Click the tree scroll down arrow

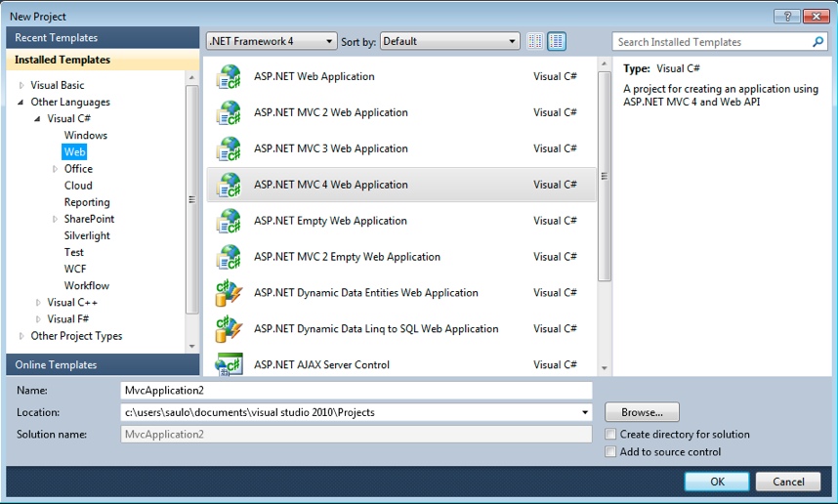pyautogui.click(x=191, y=347)
